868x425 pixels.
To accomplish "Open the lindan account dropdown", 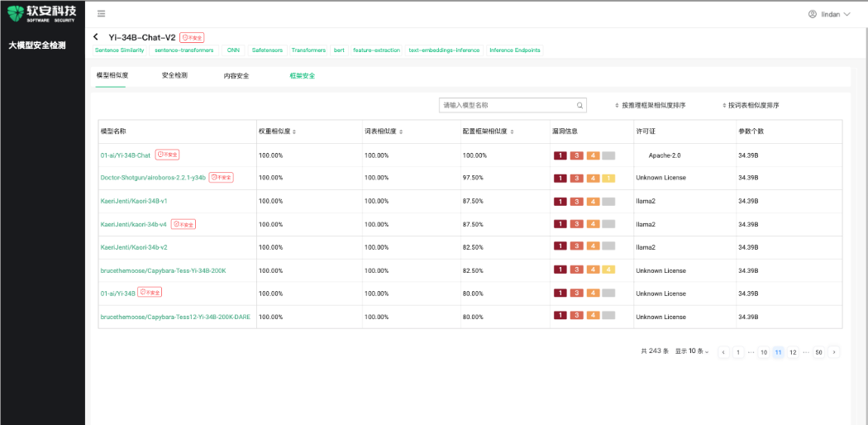I will 828,14.
